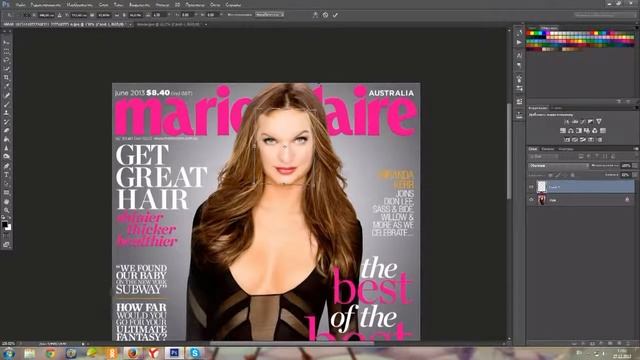Click the vertical canvas scrollbar
The width and height of the screenshot is (640, 360).
509,151
